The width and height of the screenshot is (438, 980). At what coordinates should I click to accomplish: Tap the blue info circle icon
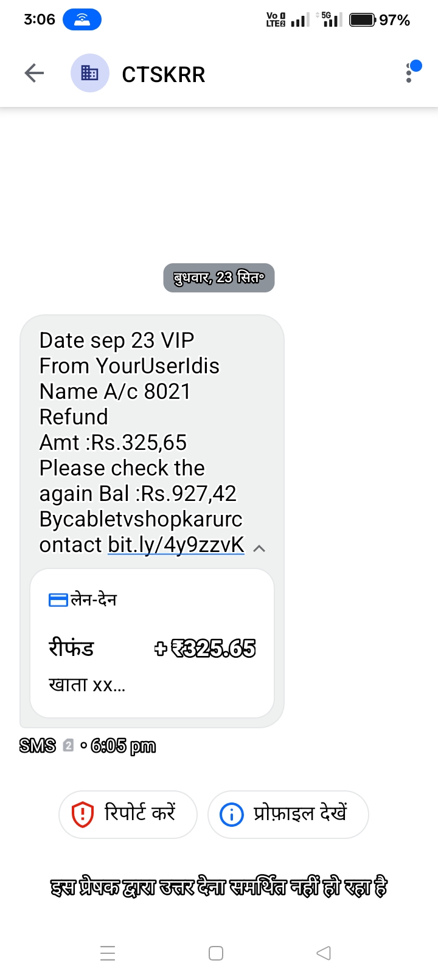pos(232,815)
